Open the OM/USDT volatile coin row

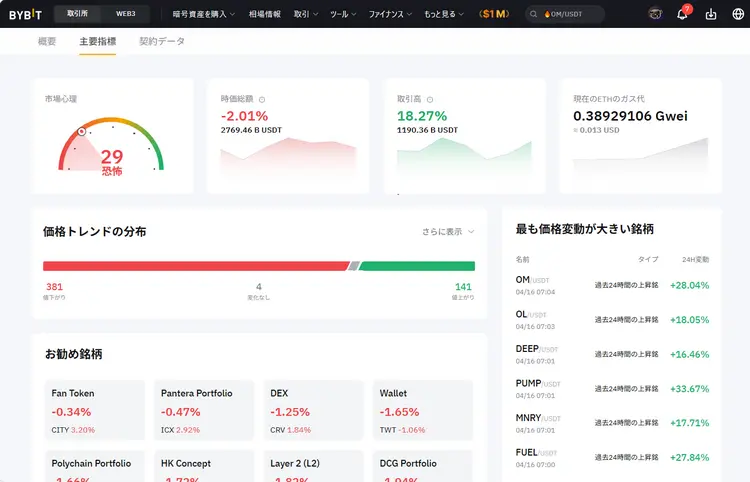point(612,285)
